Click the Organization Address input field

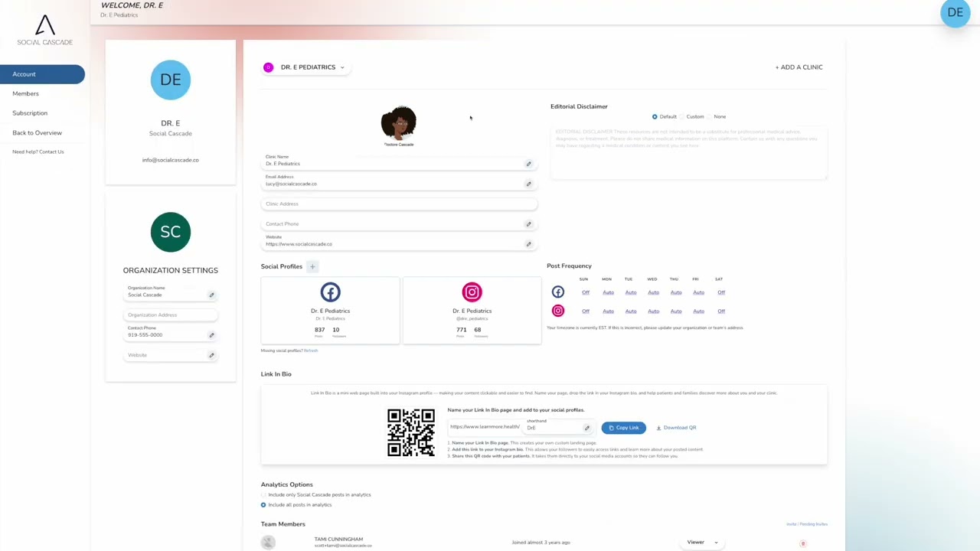click(x=171, y=315)
